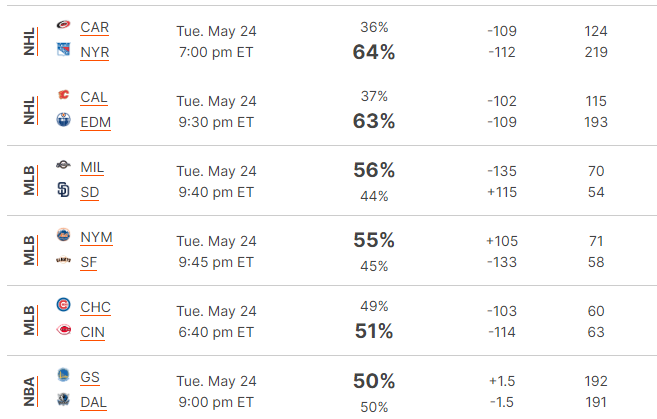Click the New York Mets logo
The width and height of the screenshot is (657, 419).
[63, 235]
